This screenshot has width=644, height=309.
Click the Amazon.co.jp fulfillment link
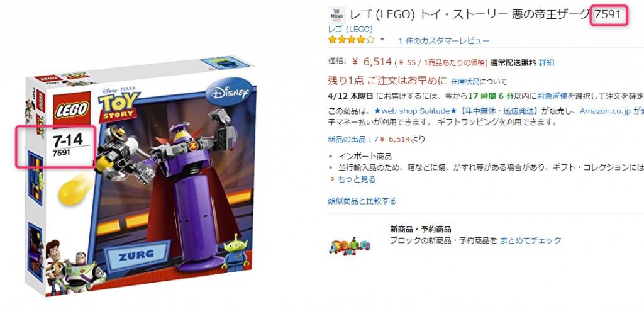click(x=604, y=111)
